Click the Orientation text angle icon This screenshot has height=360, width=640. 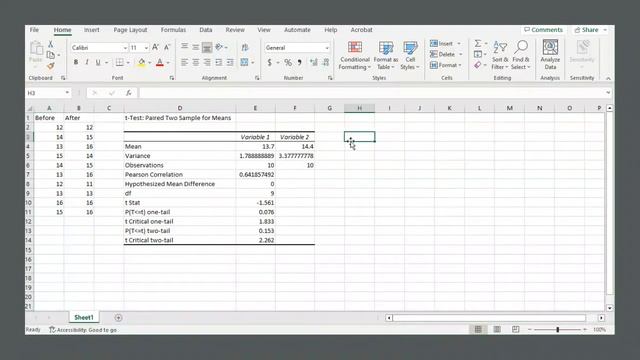pyautogui.click(x=220, y=47)
